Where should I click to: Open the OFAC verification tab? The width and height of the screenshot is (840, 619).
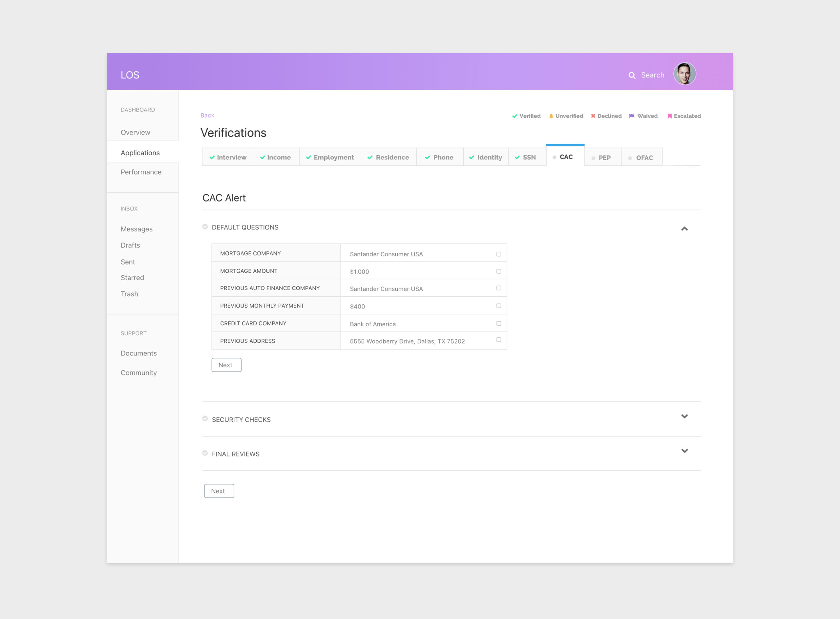[x=641, y=158]
